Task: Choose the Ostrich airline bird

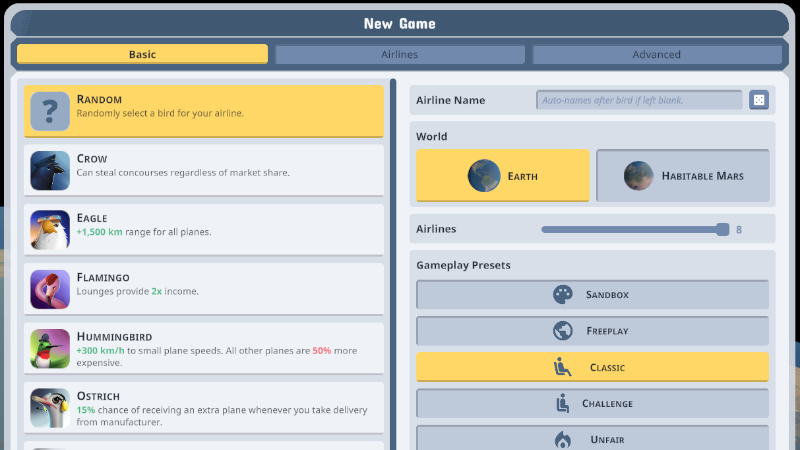Action: (x=204, y=408)
